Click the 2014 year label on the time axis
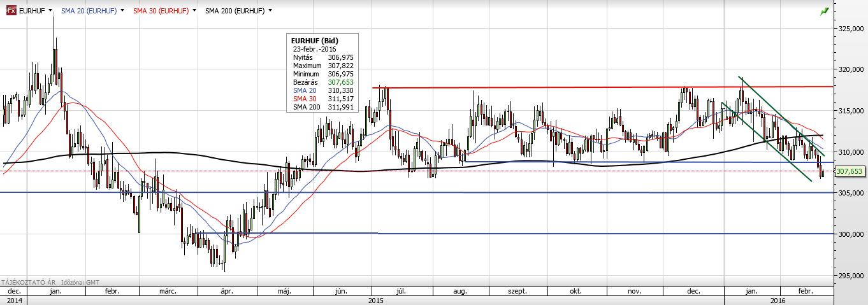Screen dimensions: 868x305 click(x=14, y=299)
